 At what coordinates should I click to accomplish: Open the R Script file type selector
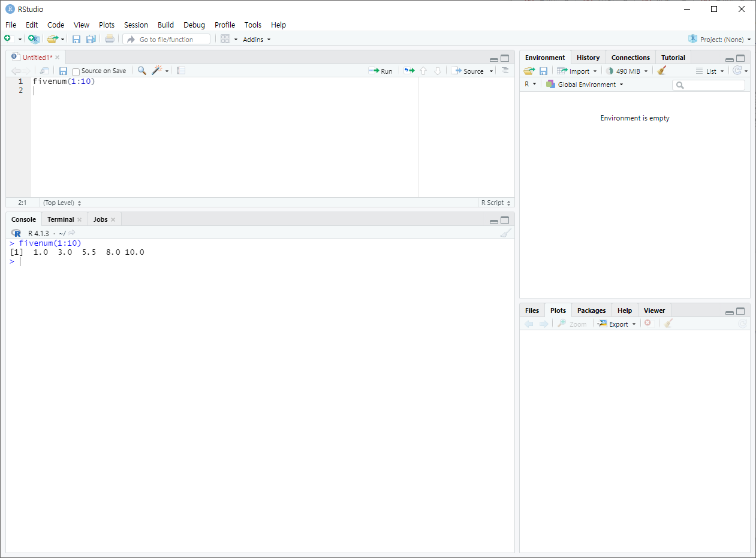496,203
